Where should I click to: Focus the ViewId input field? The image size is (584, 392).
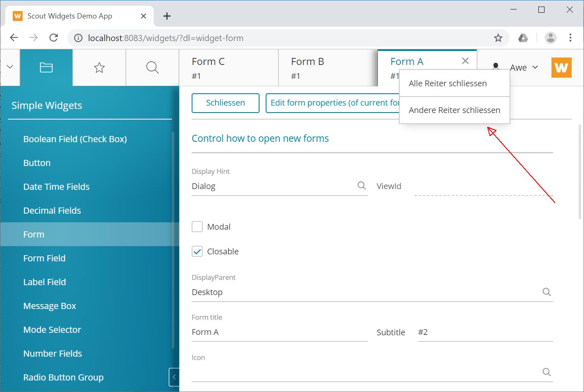pos(484,186)
